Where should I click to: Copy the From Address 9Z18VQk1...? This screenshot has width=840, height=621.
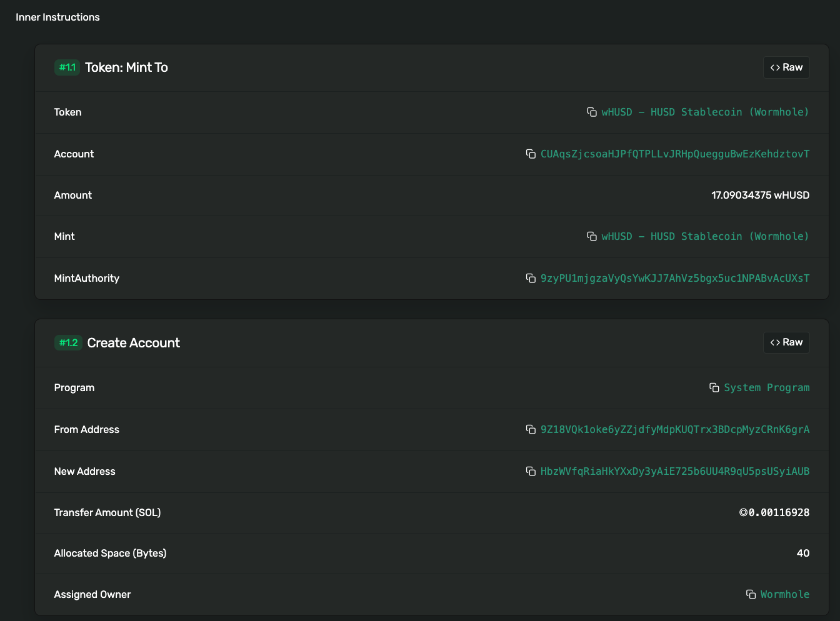point(531,429)
